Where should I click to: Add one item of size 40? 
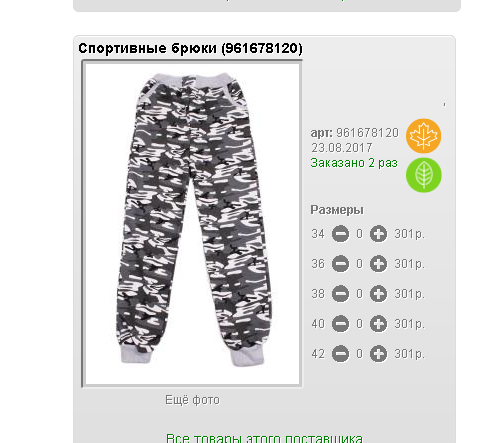(378, 324)
